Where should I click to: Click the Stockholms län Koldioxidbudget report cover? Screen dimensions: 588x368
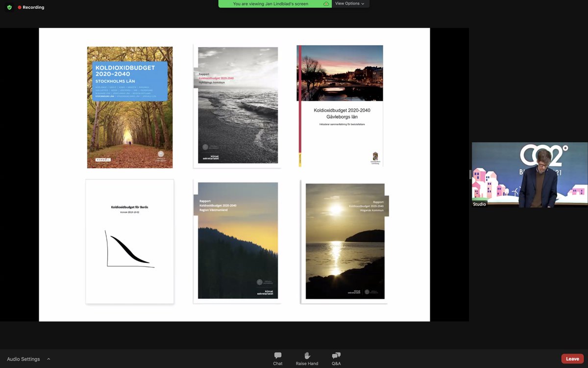(130, 107)
